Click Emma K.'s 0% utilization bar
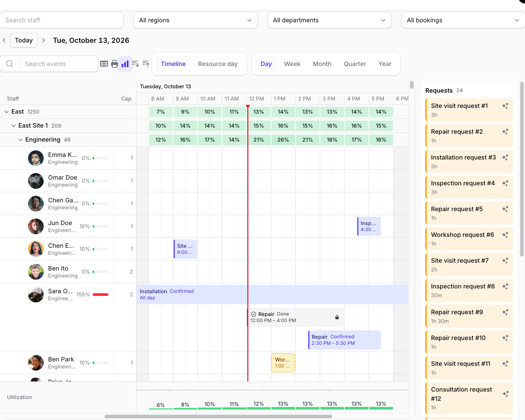Screen dimensions: 525x420 [x=101, y=158]
